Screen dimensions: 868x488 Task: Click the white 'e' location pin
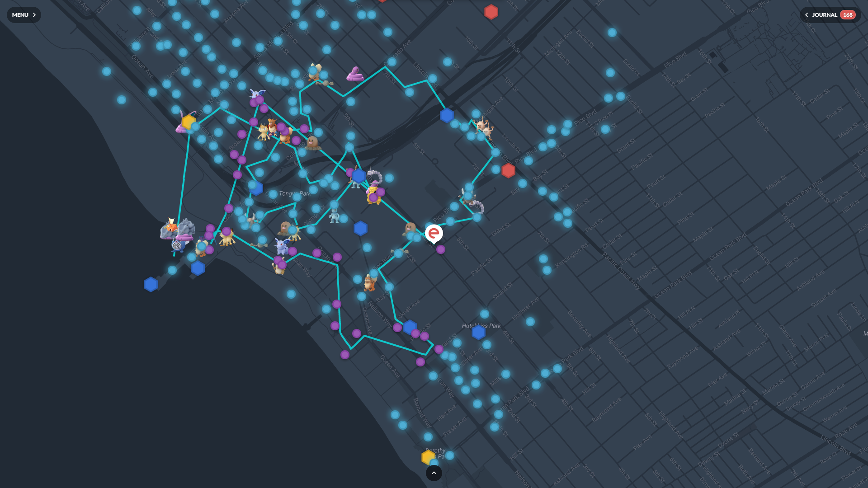(434, 234)
